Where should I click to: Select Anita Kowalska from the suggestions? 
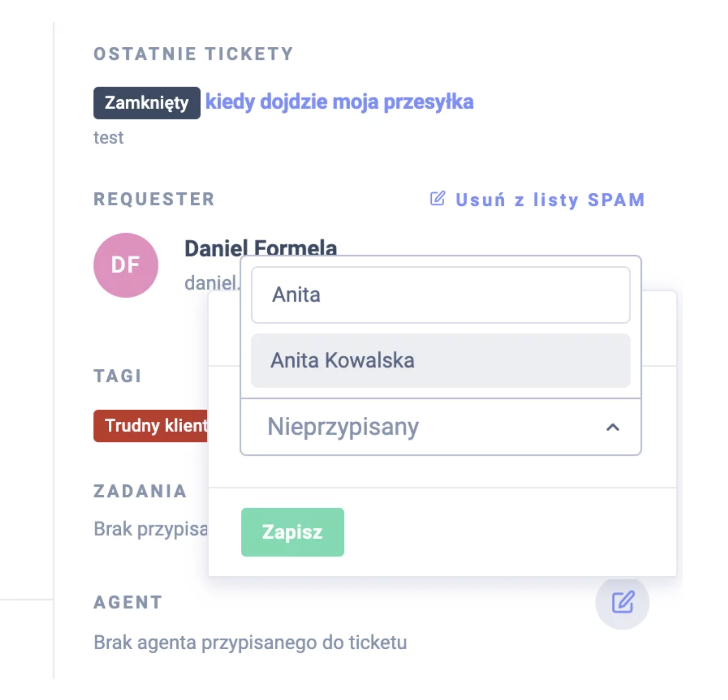[x=343, y=360]
